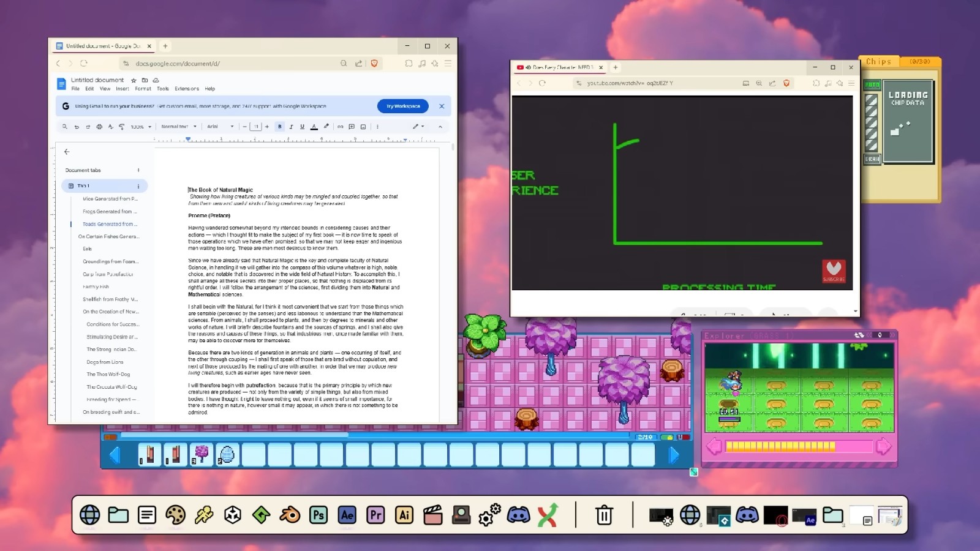The height and width of the screenshot is (551, 980).
Task: Open the Insert link tool in Docs
Action: coord(340,127)
